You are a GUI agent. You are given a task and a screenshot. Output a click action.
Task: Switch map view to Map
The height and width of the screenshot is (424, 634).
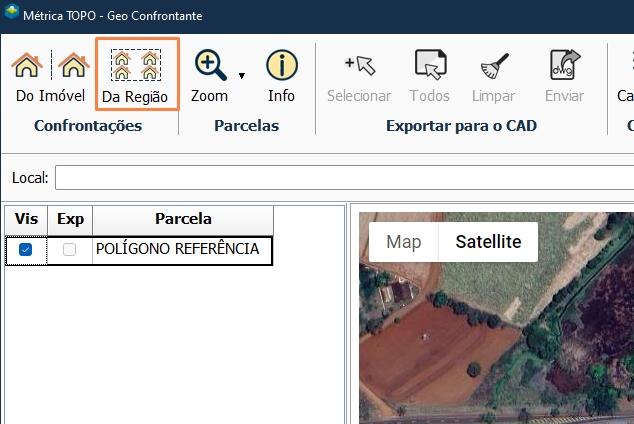click(x=404, y=242)
